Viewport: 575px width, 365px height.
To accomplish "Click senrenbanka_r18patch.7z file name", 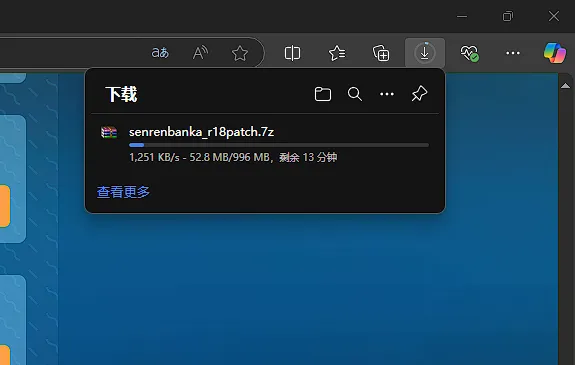I will click(201, 132).
